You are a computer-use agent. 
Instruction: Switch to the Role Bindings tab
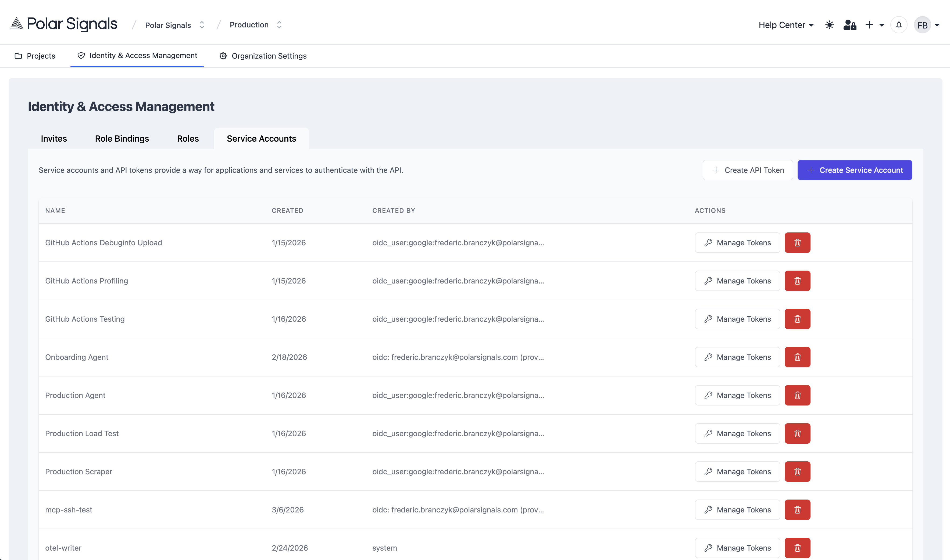(122, 138)
